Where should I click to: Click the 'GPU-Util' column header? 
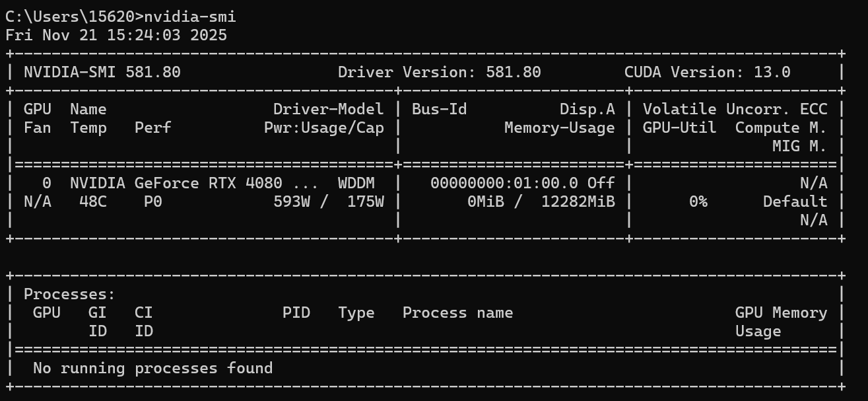(680, 128)
